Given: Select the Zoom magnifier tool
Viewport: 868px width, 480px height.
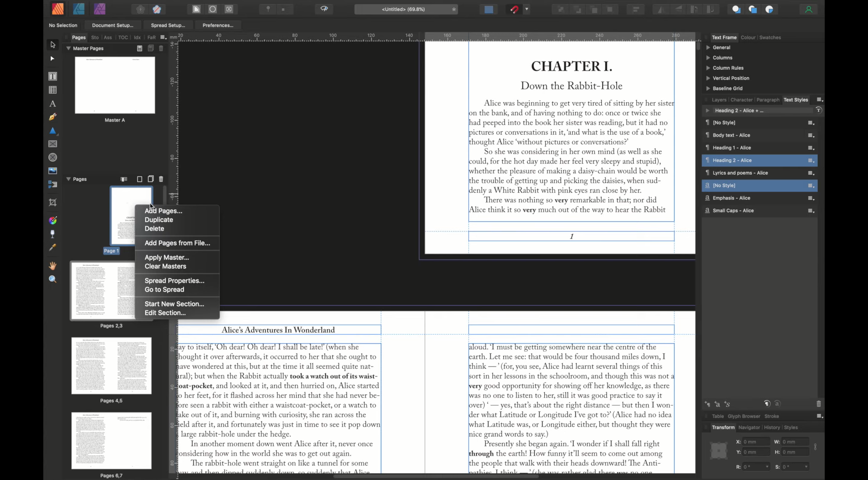Looking at the screenshot, I should tap(53, 279).
